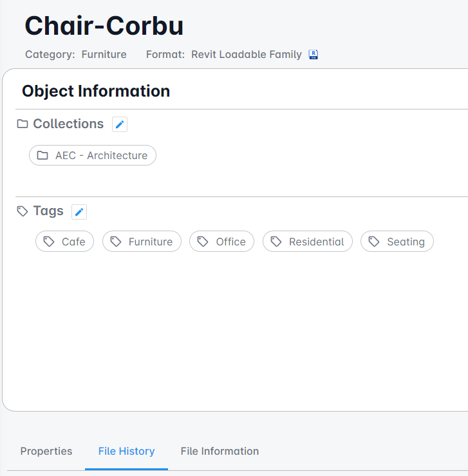
Task: Switch to the Properties tab
Action: [x=46, y=451]
